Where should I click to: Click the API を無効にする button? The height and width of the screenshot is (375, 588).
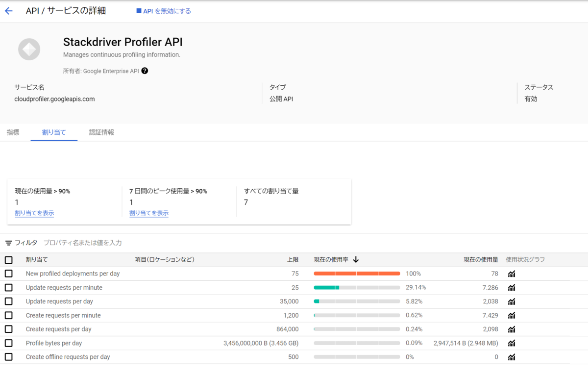(164, 11)
